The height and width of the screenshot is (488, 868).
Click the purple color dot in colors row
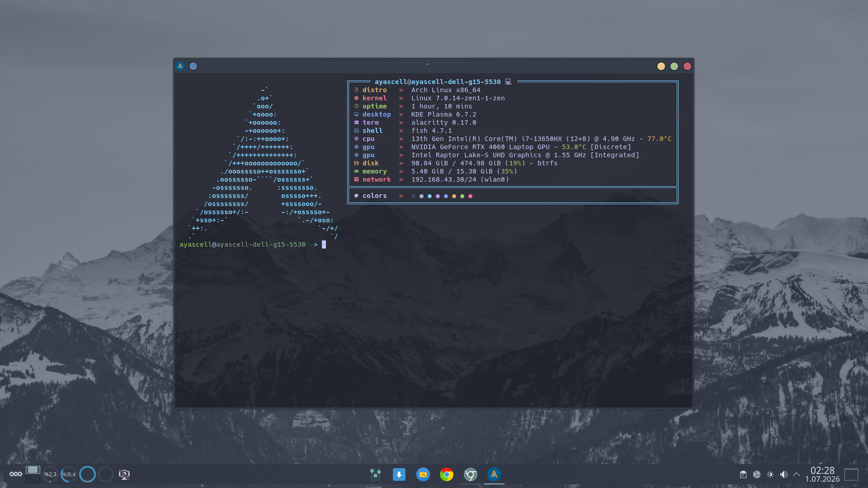438,196
